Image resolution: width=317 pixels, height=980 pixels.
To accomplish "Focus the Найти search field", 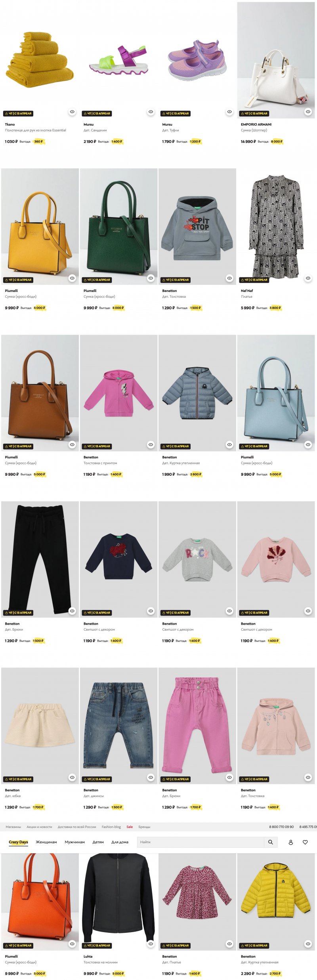I will point(201,842).
